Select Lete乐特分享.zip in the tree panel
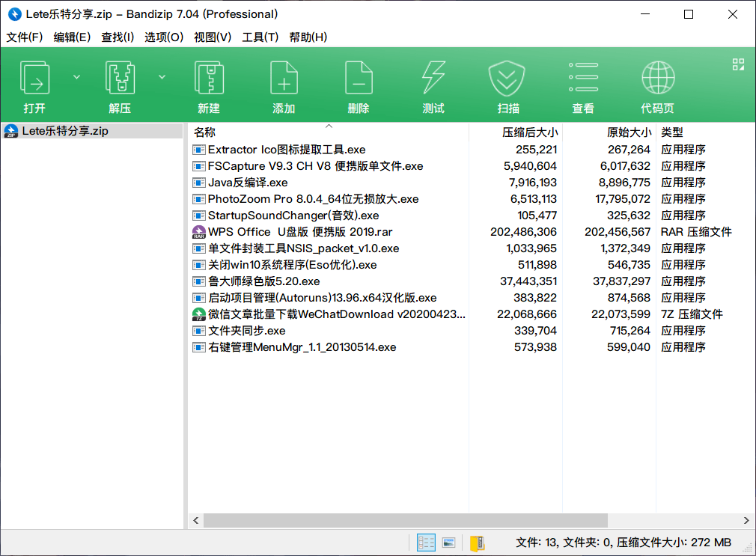This screenshot has height=556, width=756. pos(64,131)
